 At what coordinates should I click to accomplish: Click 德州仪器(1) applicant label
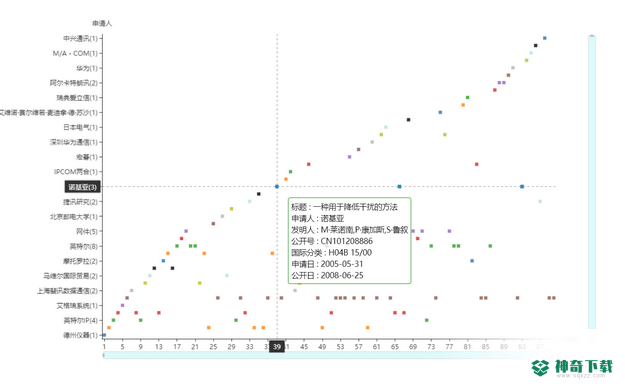click(x=80, y=335)
